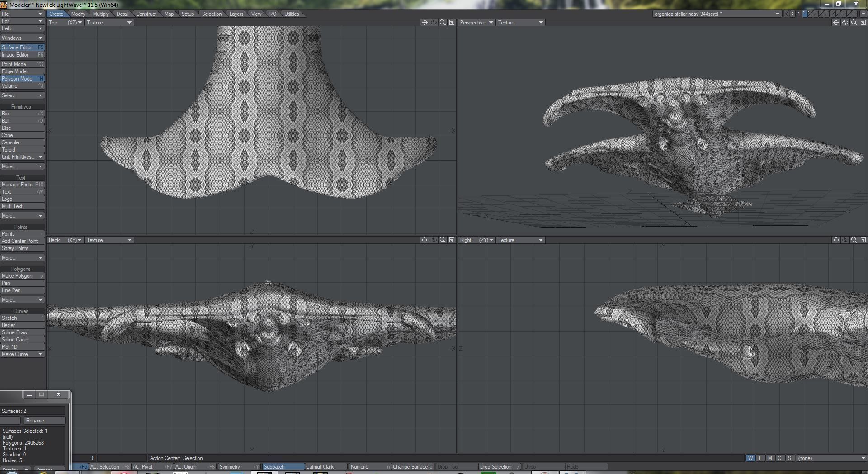The width and height of the screenshot is (868, 474).
Task: Switch to the Detail tab
Action: [x=123, y=14]
